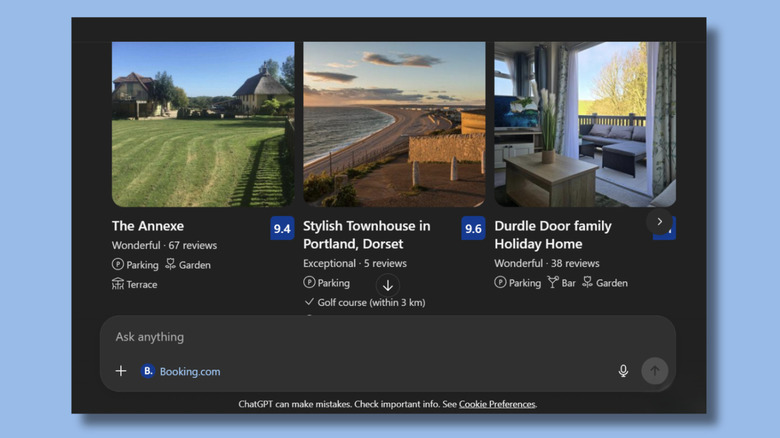
Task: Click 'ChatGPT can make mistakes' disclaimer text
Action: click(x=294, y=404)
